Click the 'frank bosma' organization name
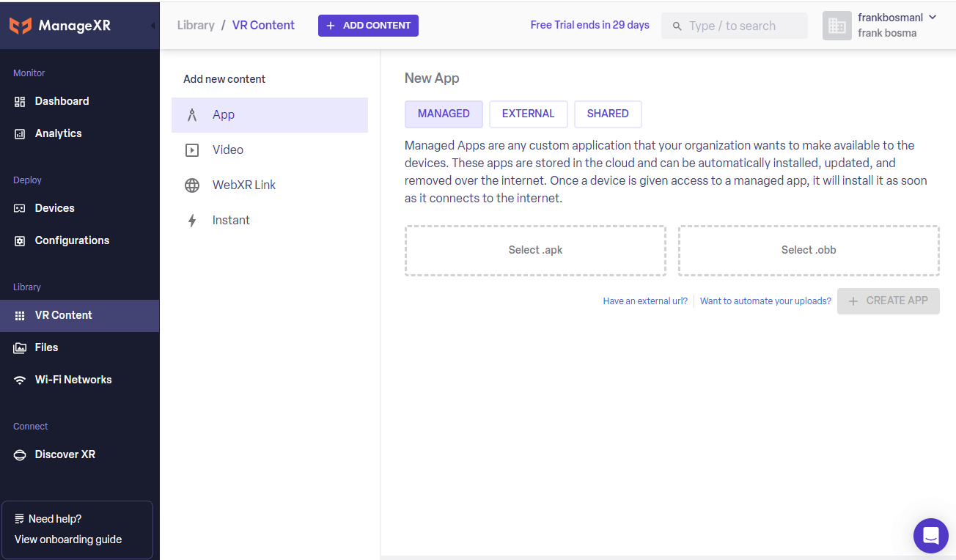The height and width of the screenshot is (560, 956). pyautogui.click(x=887, y=33)
